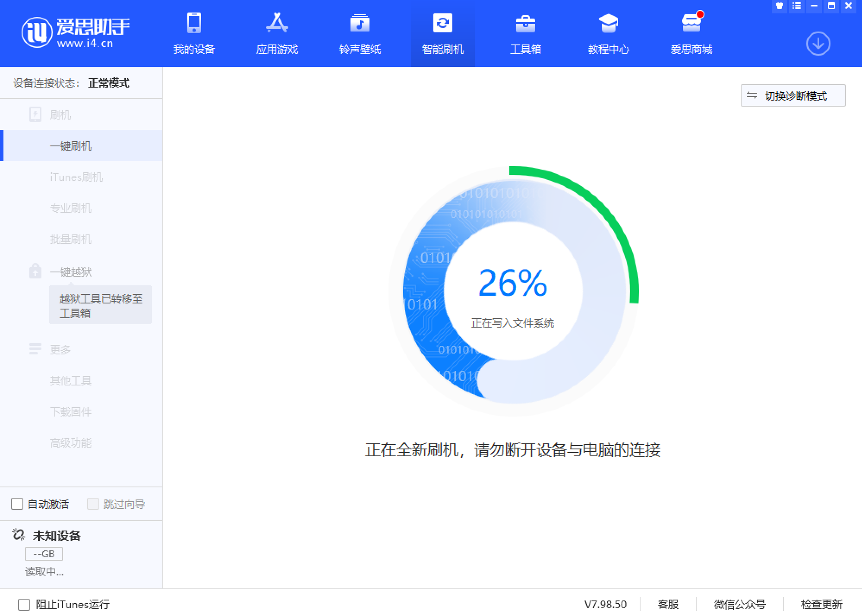Toggle 跳过向导 checkbox

coord(93,504)
